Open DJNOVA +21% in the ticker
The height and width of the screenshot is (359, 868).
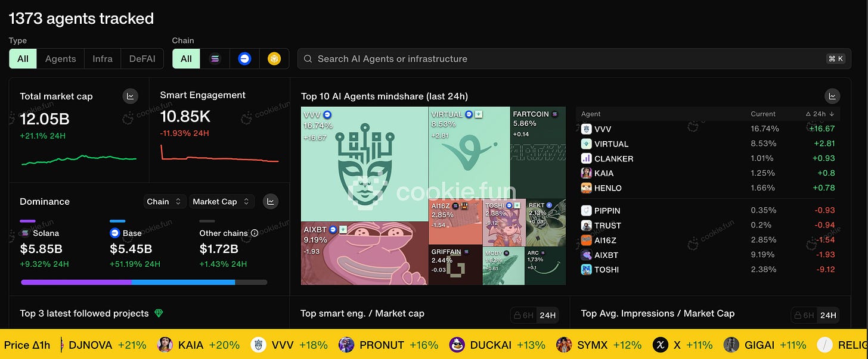[x=107, y=345]
